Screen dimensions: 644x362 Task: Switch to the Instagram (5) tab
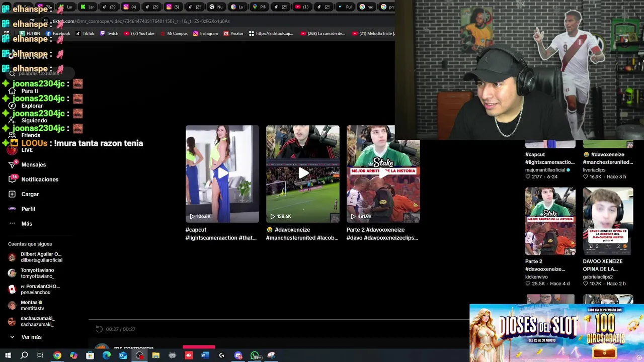tap(174, 7)
